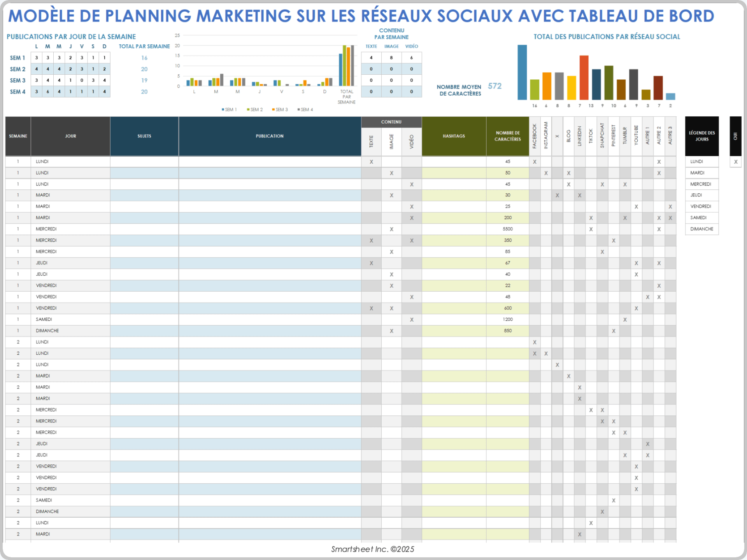
Task: Select the SEM 1 row label
Action: tap(18, 58)
